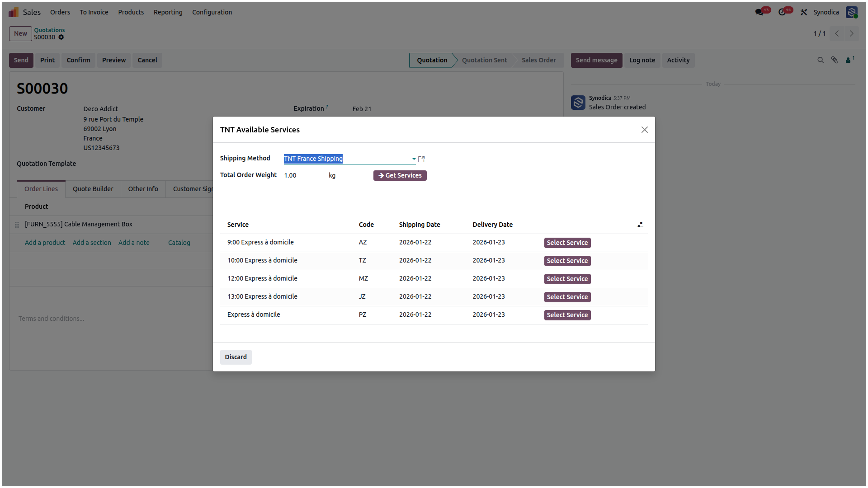Go to next record arrow

(x=851, y=33)
